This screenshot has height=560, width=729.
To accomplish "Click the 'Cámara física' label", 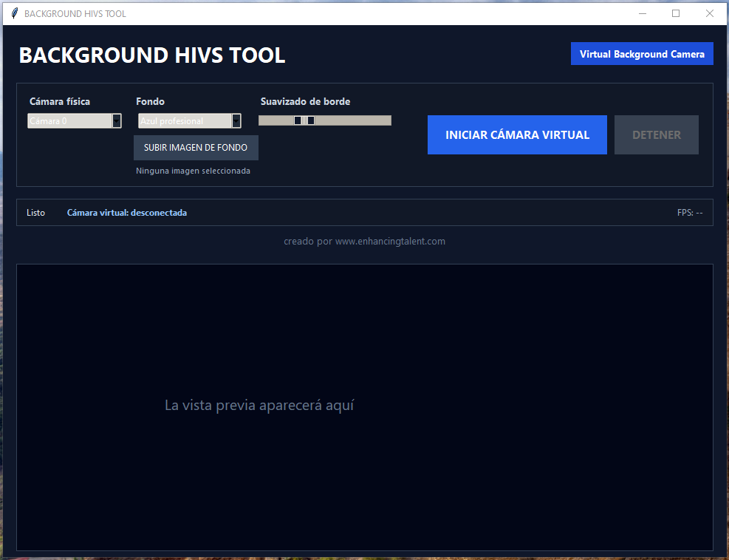I will pos(60,101).
